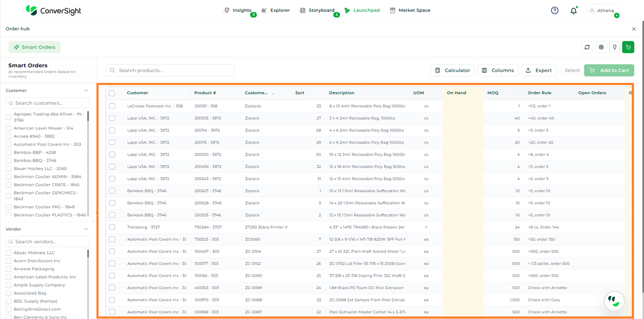Open the green shopping cart icon
This screenshot has width=644, height=319.
(628, 47)
